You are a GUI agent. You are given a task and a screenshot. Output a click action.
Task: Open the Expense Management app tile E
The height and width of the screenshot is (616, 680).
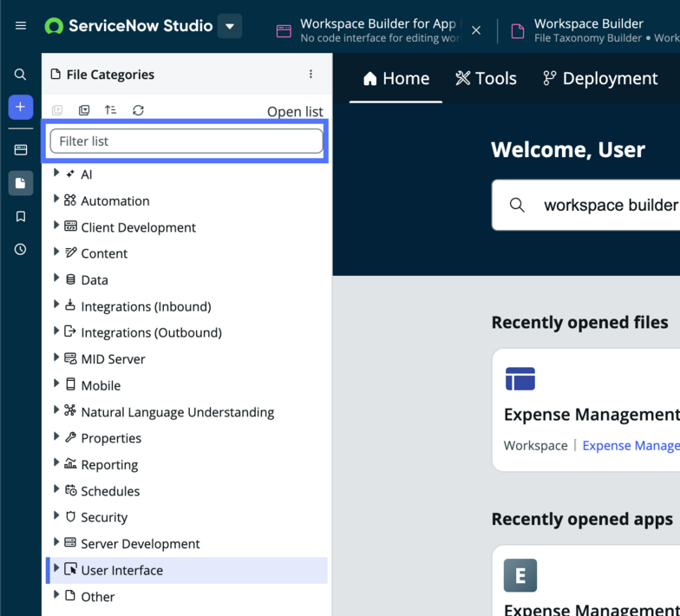(x=520, y=575)
